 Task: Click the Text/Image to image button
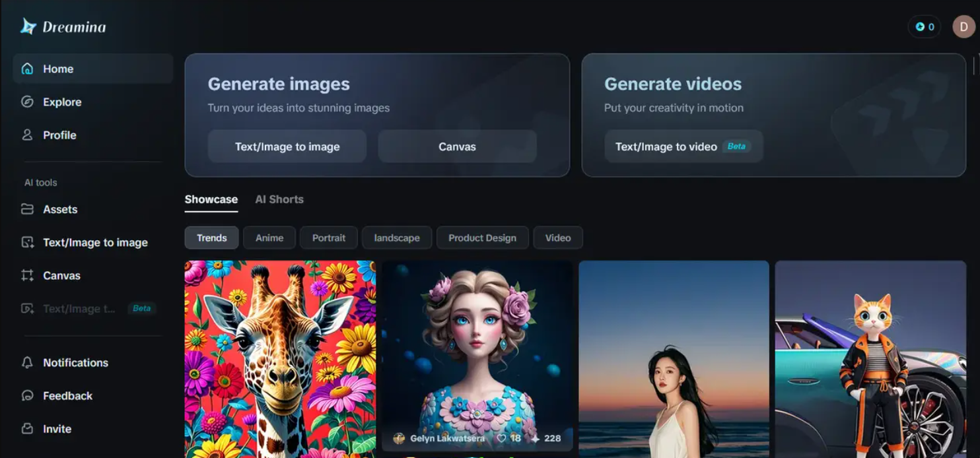pos(287,147)
